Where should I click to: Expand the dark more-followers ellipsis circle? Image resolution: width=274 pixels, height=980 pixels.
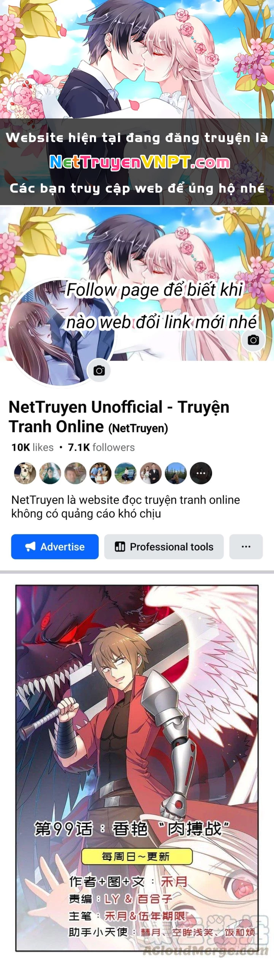pos(201,473)
